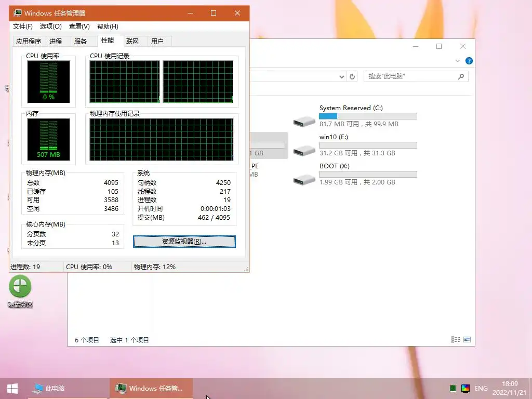This screenshot has width=532, height=399.
Task: Click the left CPU 使用记录 graph
Action: pos(125,82)
